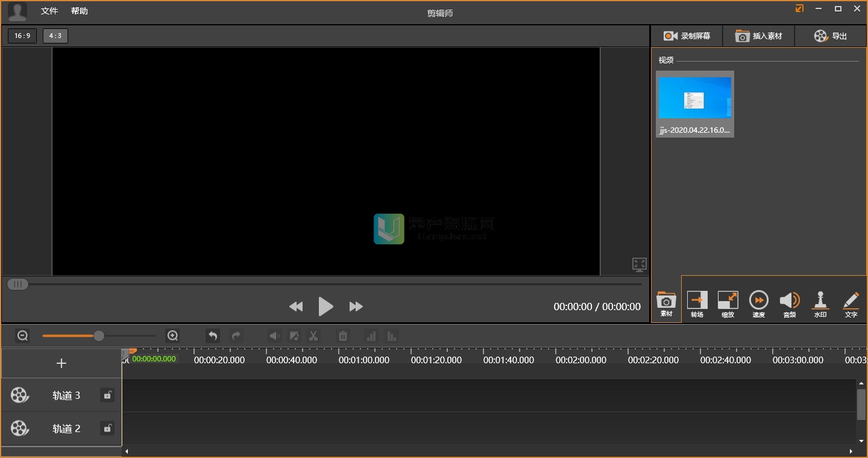The height and width of the screenshot is (458, 868).
Task: Toggle the lock on 轨道 3
Action: click(107, 395)
